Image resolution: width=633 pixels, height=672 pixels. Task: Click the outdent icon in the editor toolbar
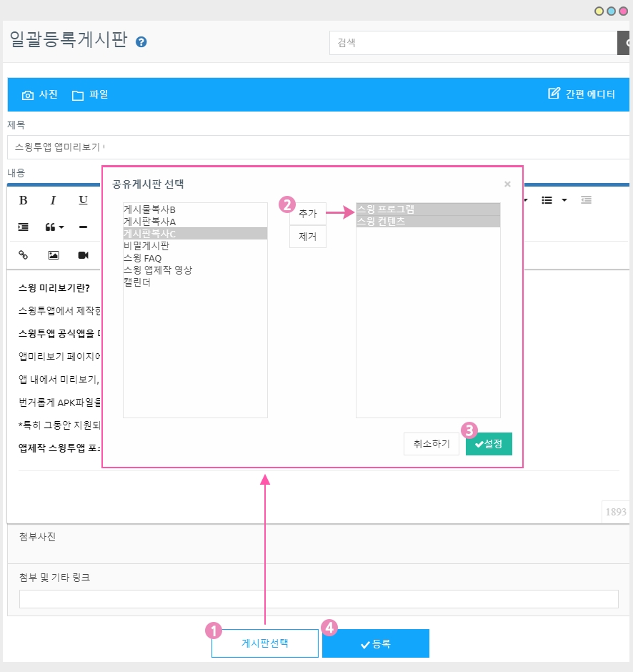pos(586,200)
